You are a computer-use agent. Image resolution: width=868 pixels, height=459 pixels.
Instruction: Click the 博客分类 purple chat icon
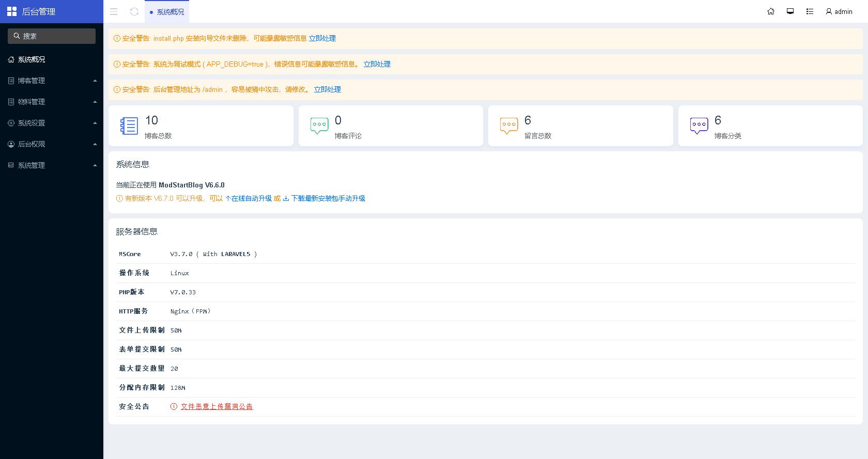(699, 126)
